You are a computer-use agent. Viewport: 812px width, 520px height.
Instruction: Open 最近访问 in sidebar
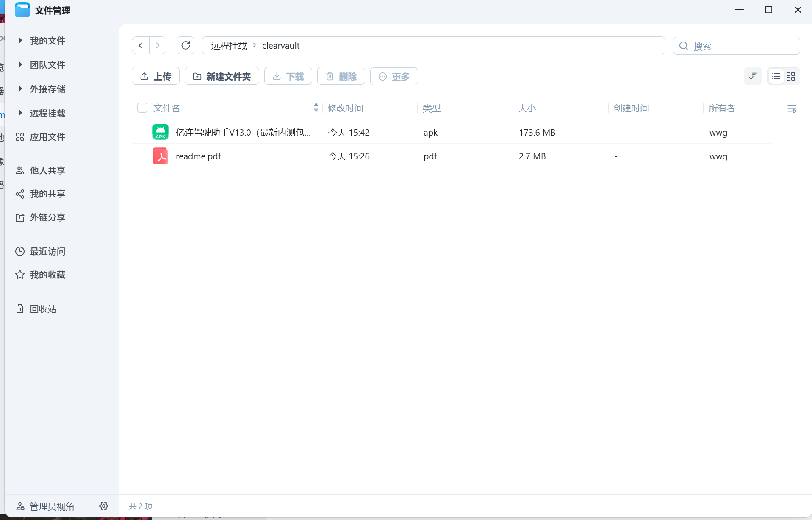(41, 251)
